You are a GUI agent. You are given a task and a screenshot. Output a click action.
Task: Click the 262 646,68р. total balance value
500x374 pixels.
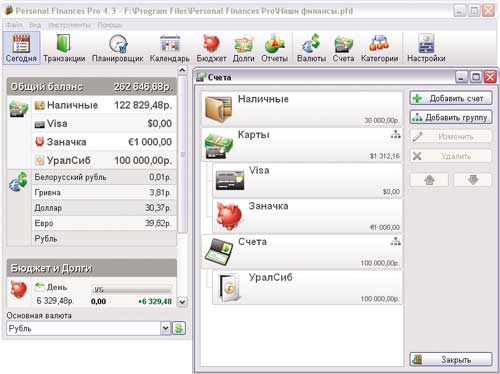[x=143, y=87]
